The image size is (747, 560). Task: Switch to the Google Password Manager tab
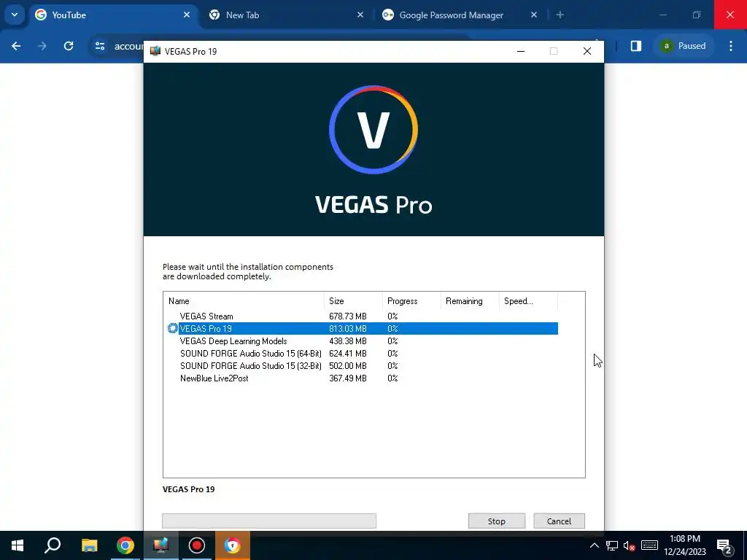[x=460, y=15]
